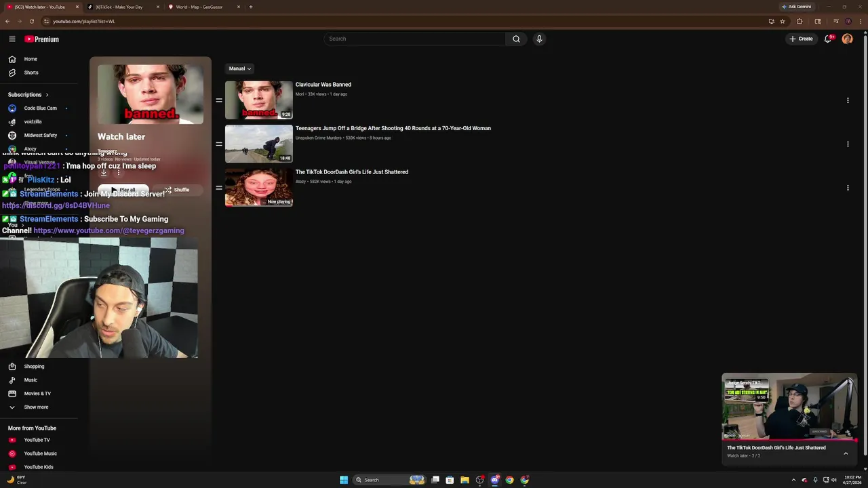Screen dimensions: 868x488
Task: Open the Clavicular Was Banned video title
Action: pyautogui.click(x=323, y=85)
